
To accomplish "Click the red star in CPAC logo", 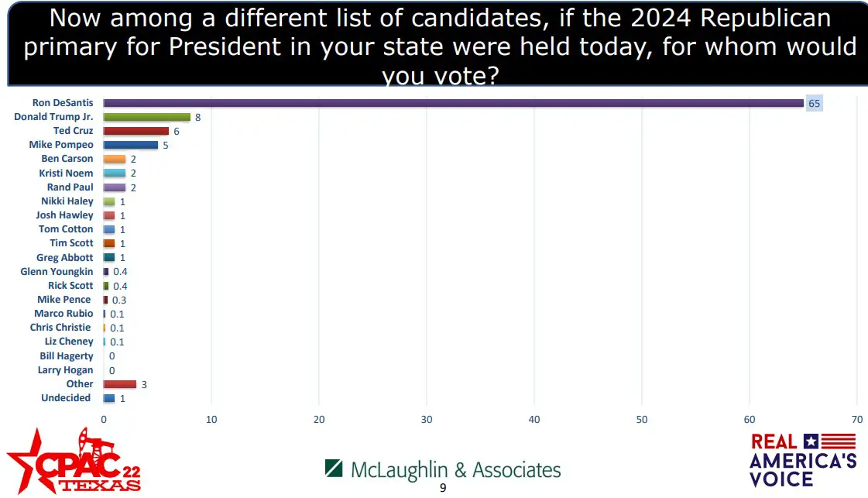I will point(28,461).
